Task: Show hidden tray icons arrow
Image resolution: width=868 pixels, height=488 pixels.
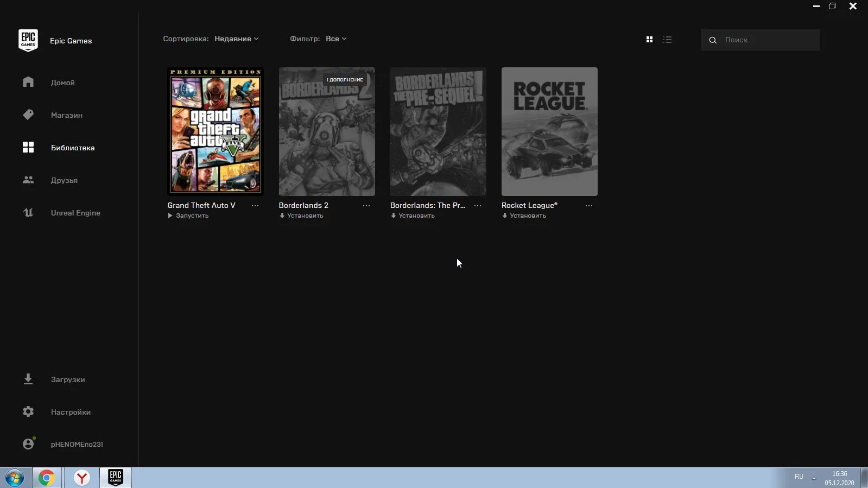Action: (814, 478)
